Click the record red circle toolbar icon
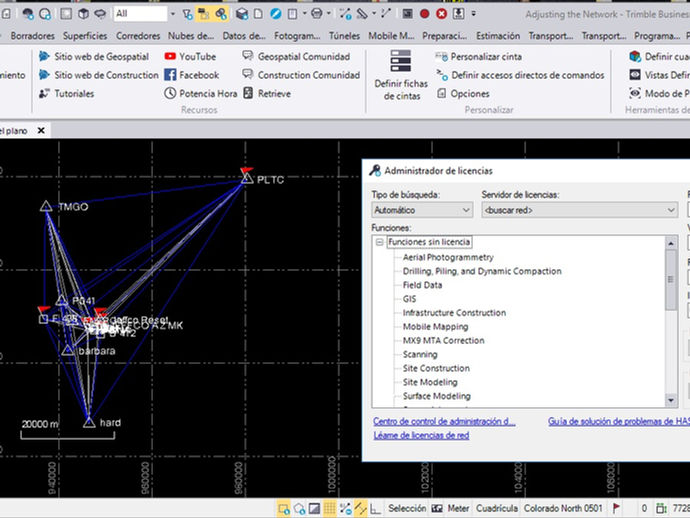This screenshot has height=518, width=690. pos(424,14)
